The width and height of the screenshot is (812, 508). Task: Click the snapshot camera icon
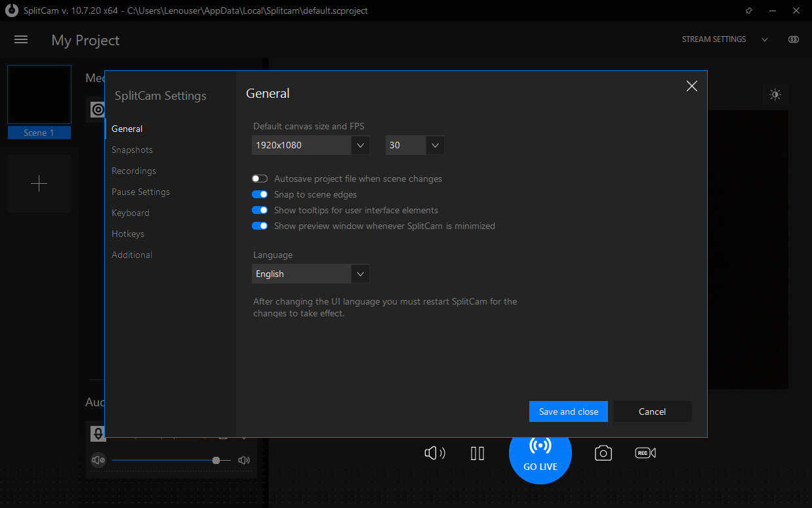tap(603, 453)
